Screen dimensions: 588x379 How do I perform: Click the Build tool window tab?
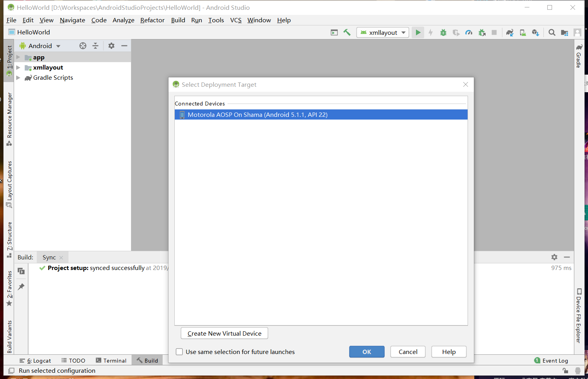point(147,361)
